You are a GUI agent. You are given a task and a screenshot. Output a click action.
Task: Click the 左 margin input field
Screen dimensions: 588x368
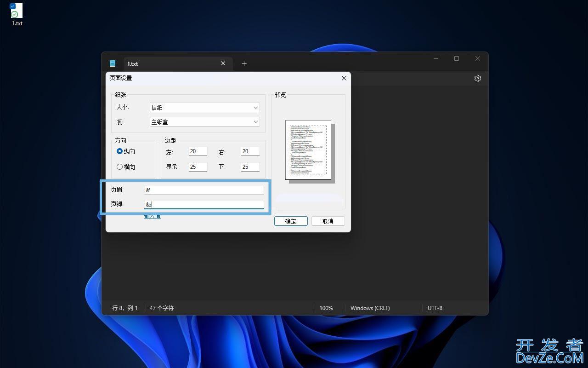198,151
